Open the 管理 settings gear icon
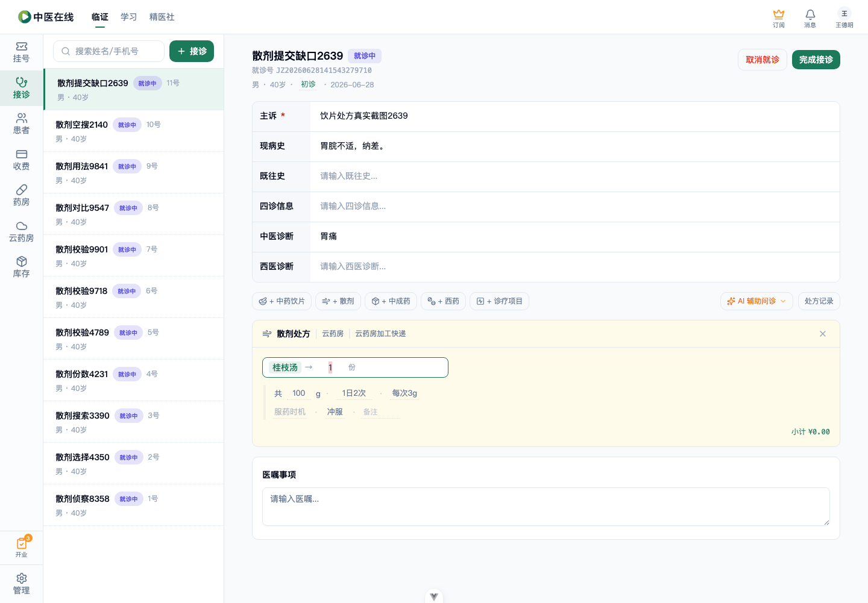 [x=21, y=584]
